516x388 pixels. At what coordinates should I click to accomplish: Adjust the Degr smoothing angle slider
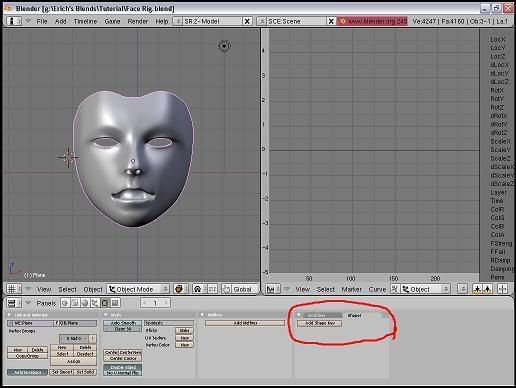pos(123,329)
